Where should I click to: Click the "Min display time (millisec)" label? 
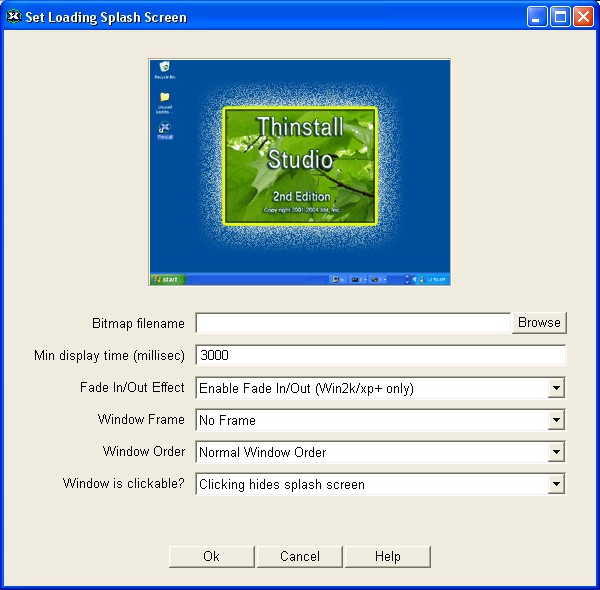coord(109,355)
